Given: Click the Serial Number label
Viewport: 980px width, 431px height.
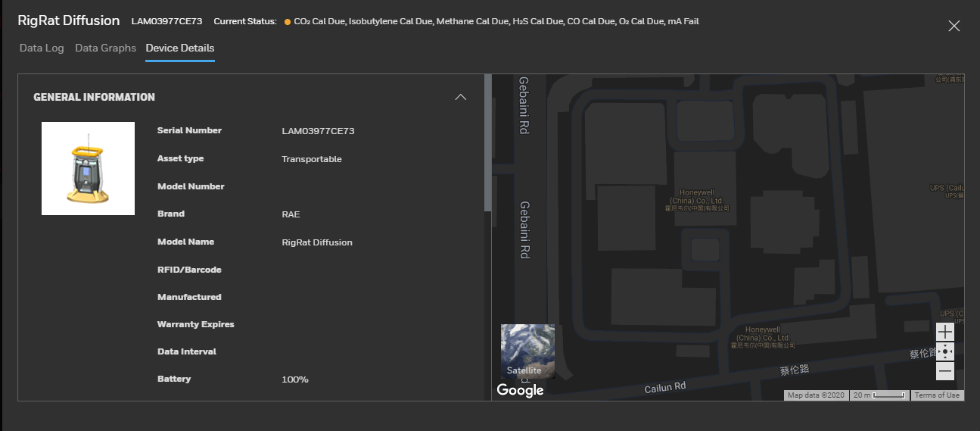Looking at the screenshot, I should [x=189, y=130].
